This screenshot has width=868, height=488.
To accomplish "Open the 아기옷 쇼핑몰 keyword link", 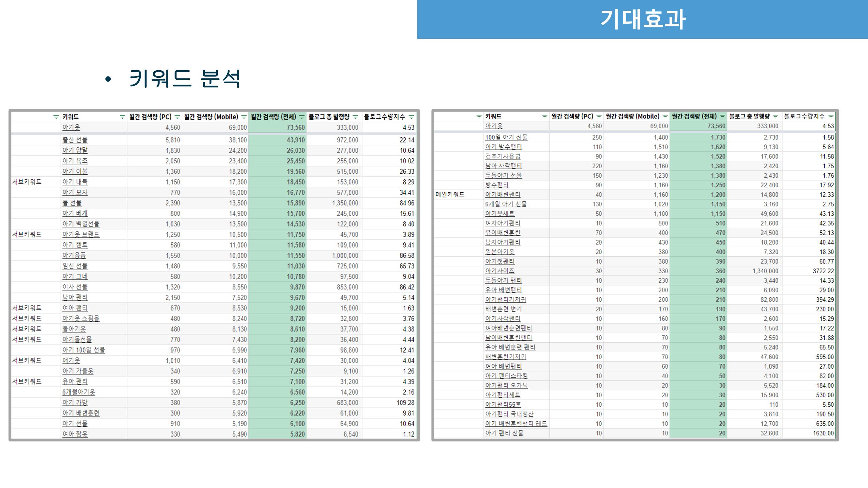I will tap(81, 318).
